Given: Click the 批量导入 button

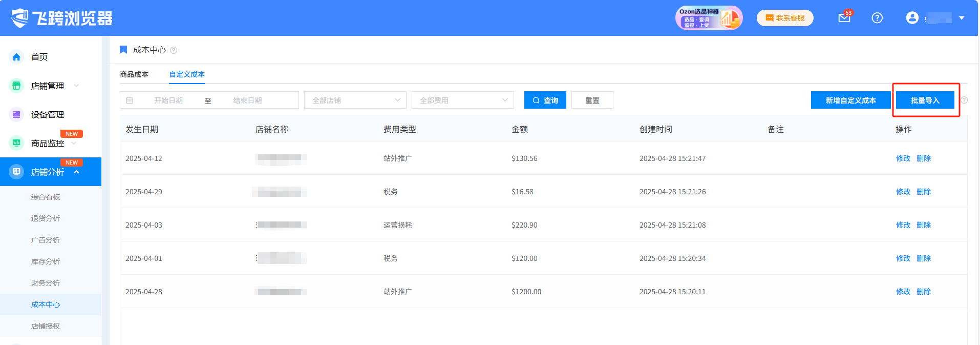Looking at the screenshot, I should coord(925,100).
